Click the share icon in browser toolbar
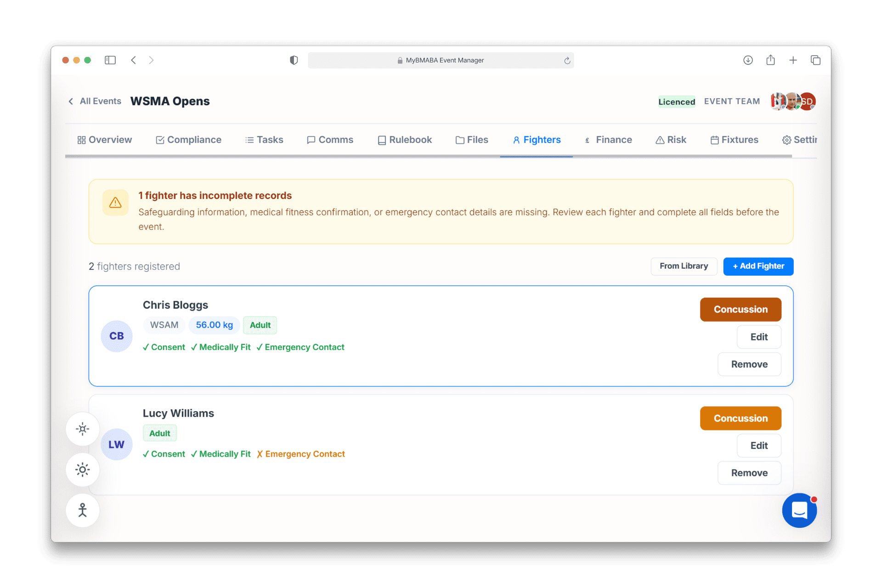This screenshot has width=882, height=588. (770, 60)
